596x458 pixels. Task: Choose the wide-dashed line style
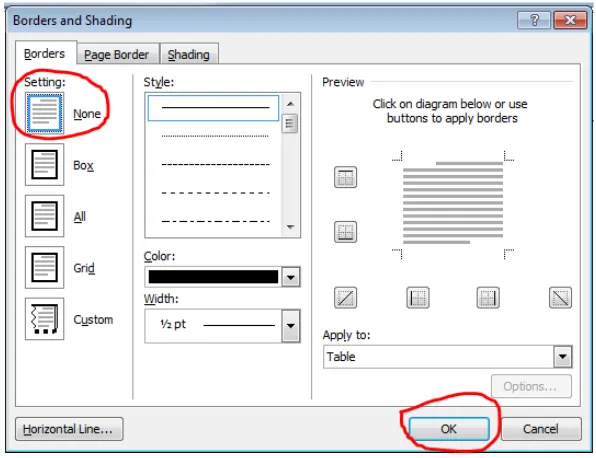pyautogui.click(x=215, y=193)
